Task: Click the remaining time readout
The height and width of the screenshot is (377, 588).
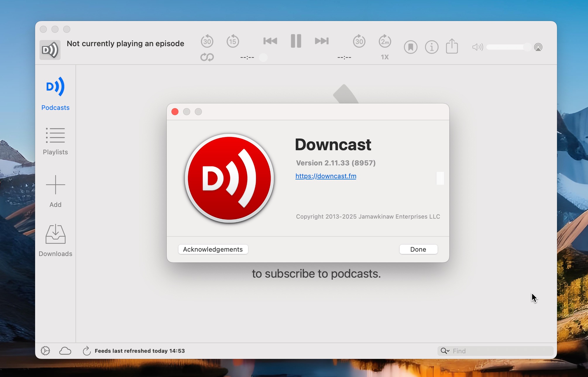Action: (344, 57)
